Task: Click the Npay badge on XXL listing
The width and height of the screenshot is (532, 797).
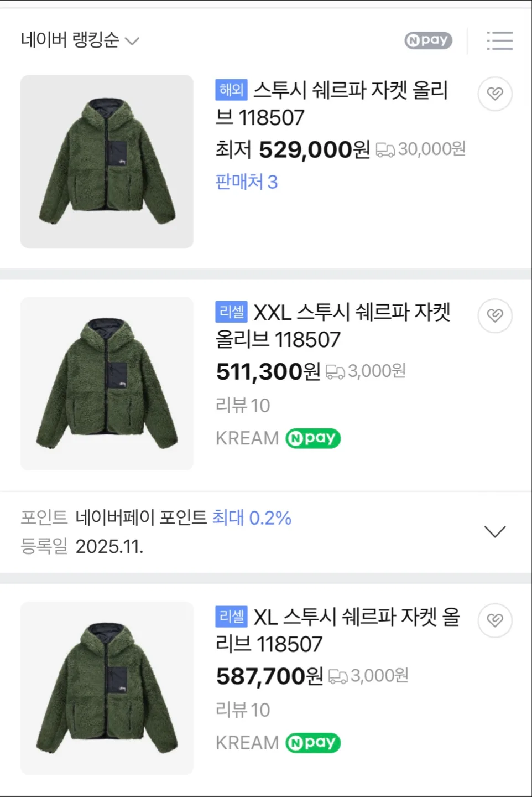Action: coord(313,438)
